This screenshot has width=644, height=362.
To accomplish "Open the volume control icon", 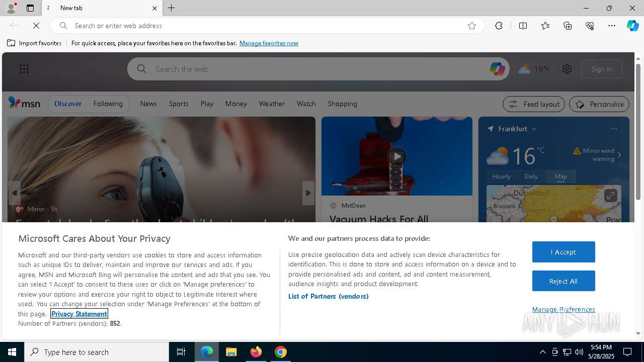I will point(579,352).
